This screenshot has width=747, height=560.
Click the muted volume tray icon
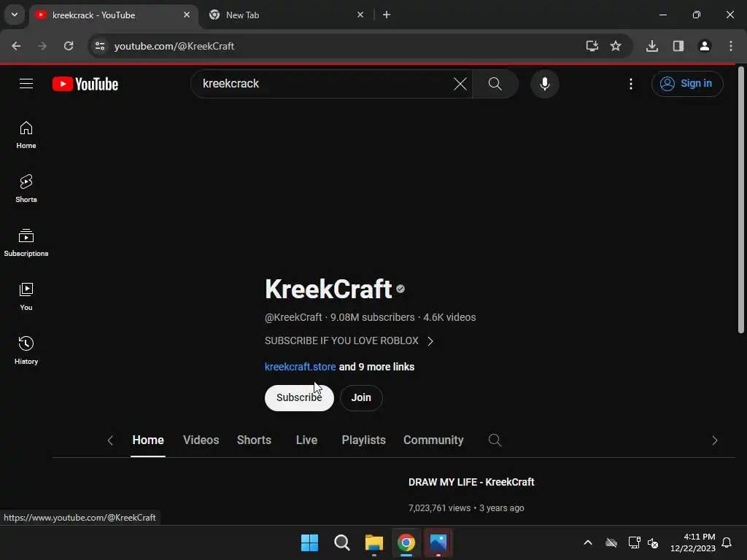pyautogui.click(x=653, y=542)
